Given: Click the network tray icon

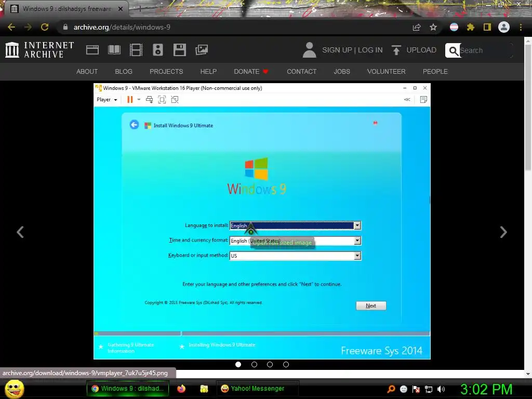Looking at the screenshot, I should pyautogui.click(x=429, y=389).
